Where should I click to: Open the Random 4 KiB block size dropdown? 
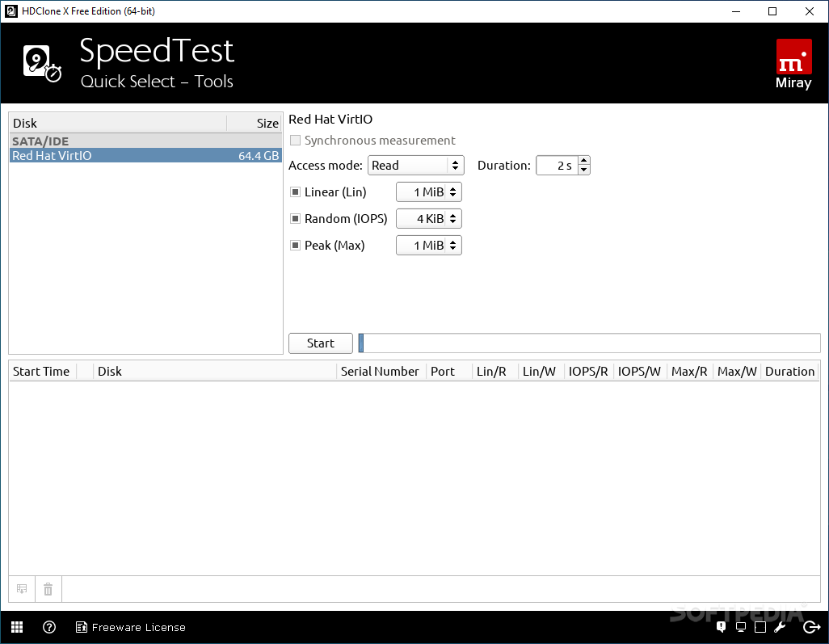pyautogui.click(x=429, y=218)
